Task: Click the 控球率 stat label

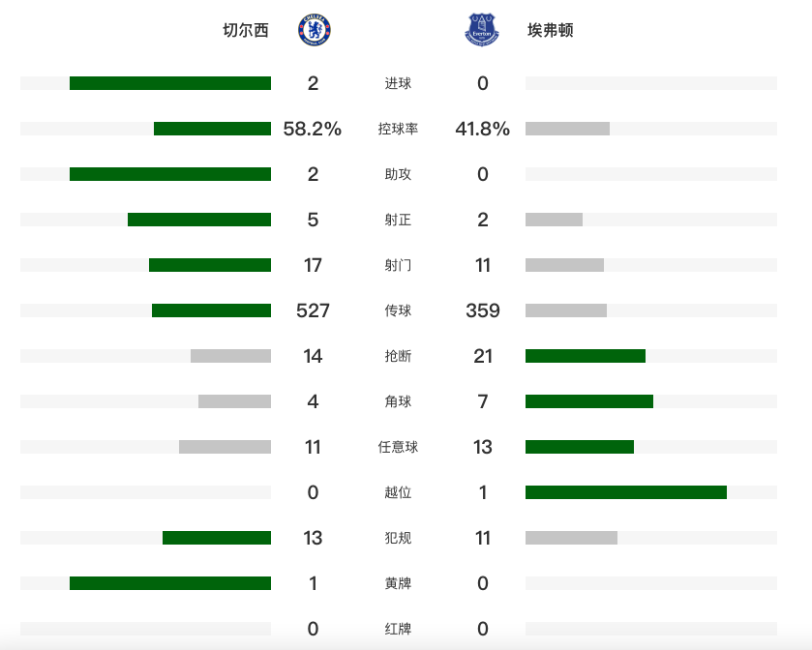Action: pyautogui.click(x=398, y=130)
